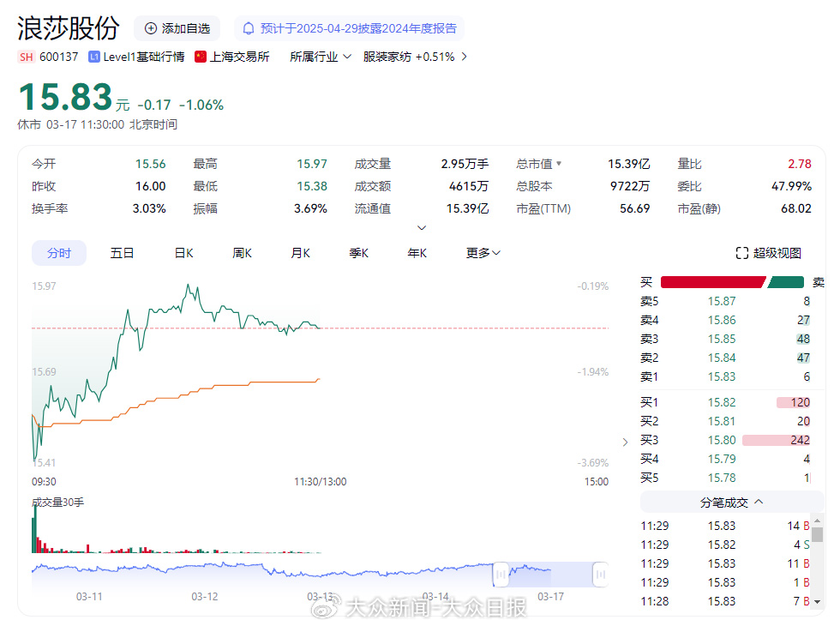Click the L1 Level1 badge icon
This screenshot has width=840, height=620.
93,57
